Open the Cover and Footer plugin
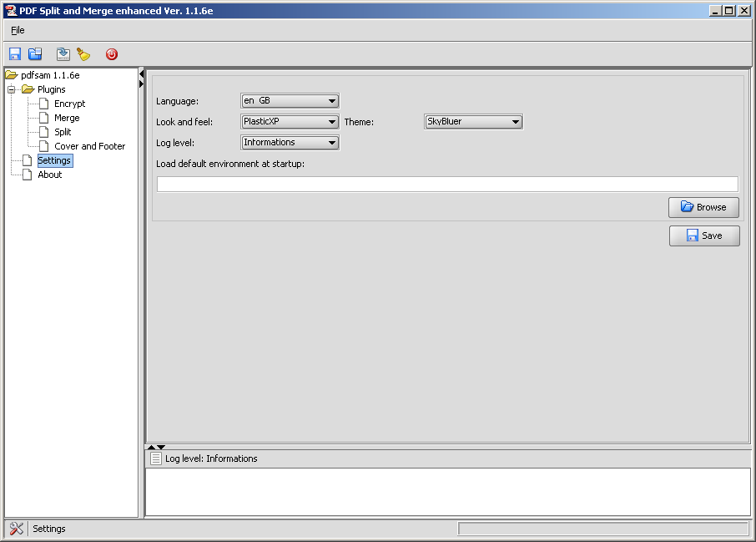Screen dimensions: 756x542 coord(89,146)
